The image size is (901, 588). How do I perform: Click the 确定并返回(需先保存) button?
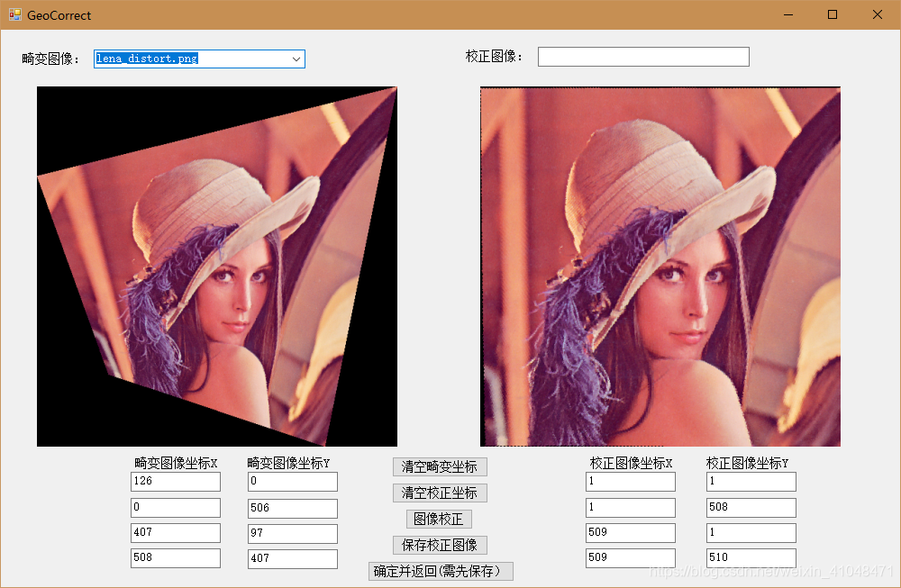pyautogui.click(x=441, y=572)
